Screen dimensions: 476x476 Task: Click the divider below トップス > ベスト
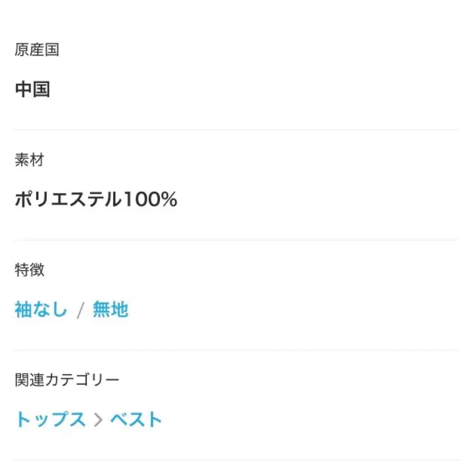click(237, 460)
